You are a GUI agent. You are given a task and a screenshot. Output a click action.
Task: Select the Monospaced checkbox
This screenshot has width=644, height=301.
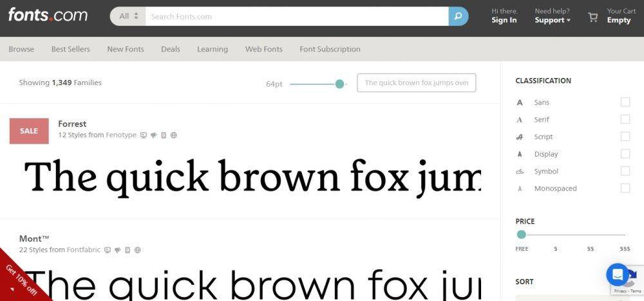tap(625, 188)
